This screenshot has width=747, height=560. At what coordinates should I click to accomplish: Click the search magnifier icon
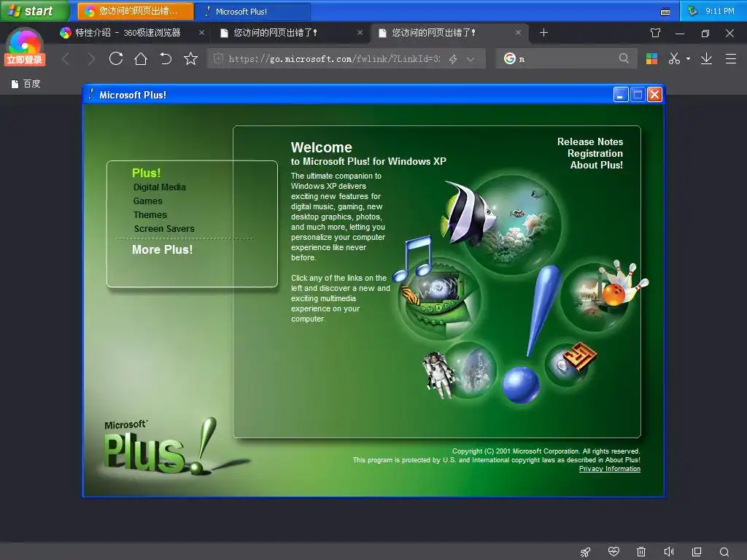click(624, 58)
